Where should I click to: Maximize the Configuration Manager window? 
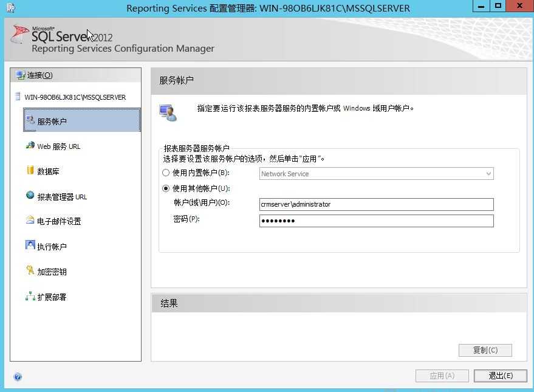[x=498, y=6]
